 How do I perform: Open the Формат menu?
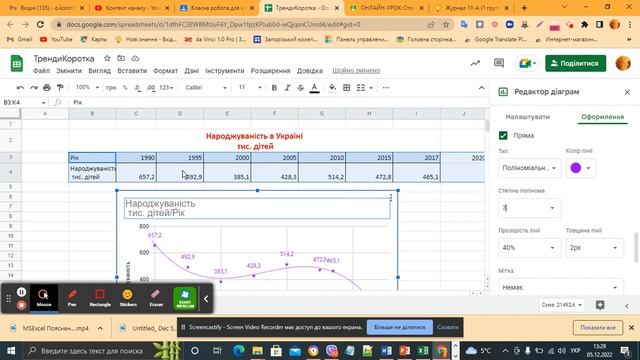pyautogui.click(x=165, y=71)
